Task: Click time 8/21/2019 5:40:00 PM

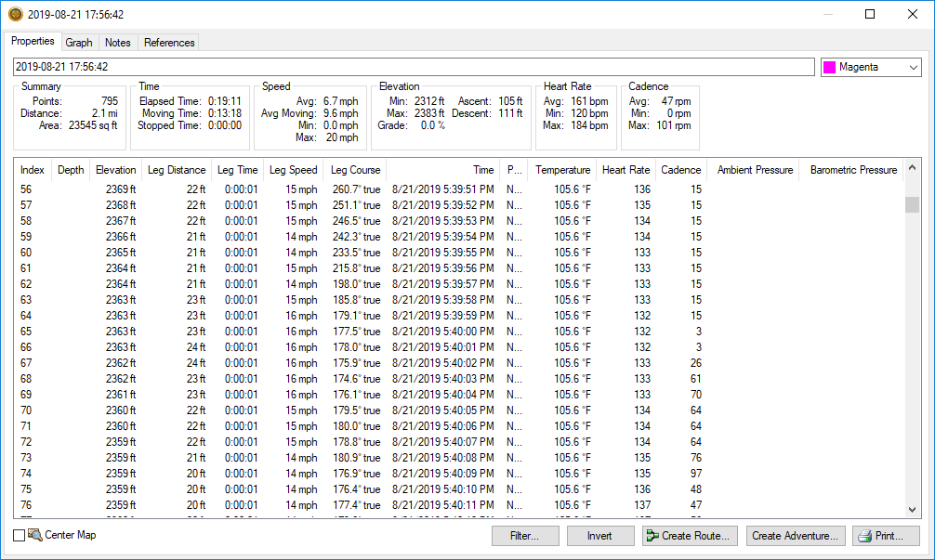Action: tap(443, 332)
